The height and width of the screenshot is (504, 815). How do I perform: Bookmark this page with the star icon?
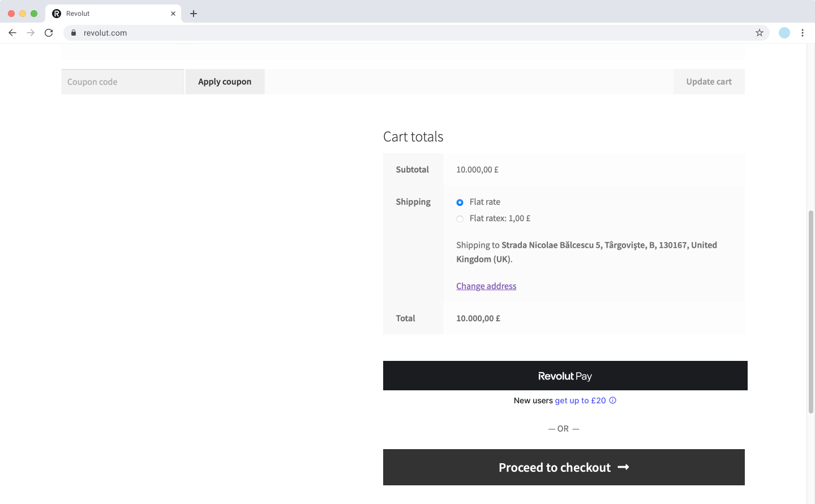coord(760,33)
